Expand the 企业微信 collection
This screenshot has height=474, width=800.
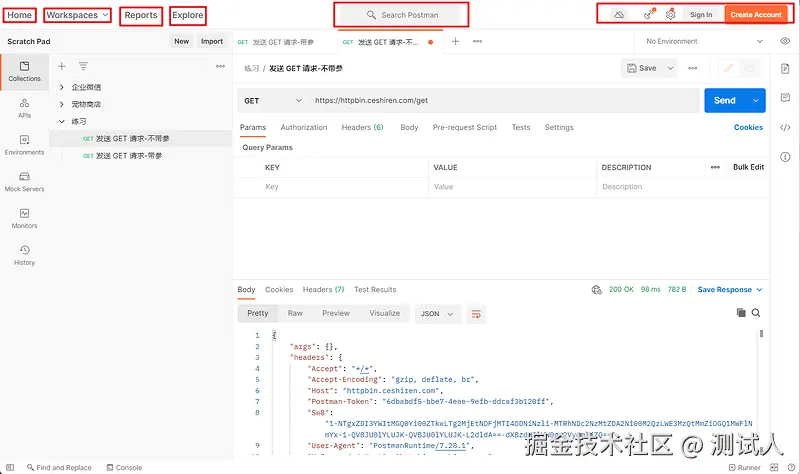[62, 87]
